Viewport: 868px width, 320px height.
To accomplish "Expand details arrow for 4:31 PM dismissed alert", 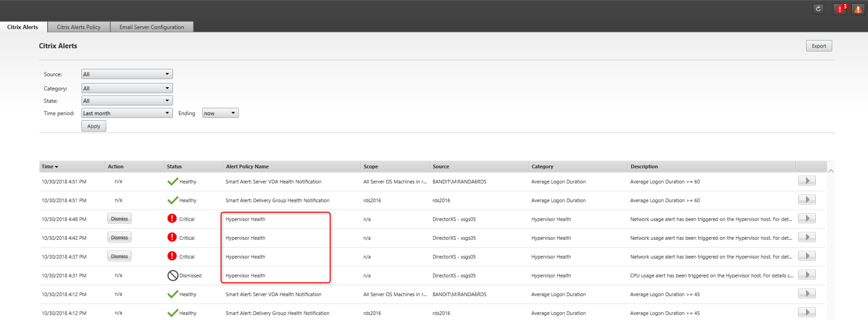I will point(807,275).
